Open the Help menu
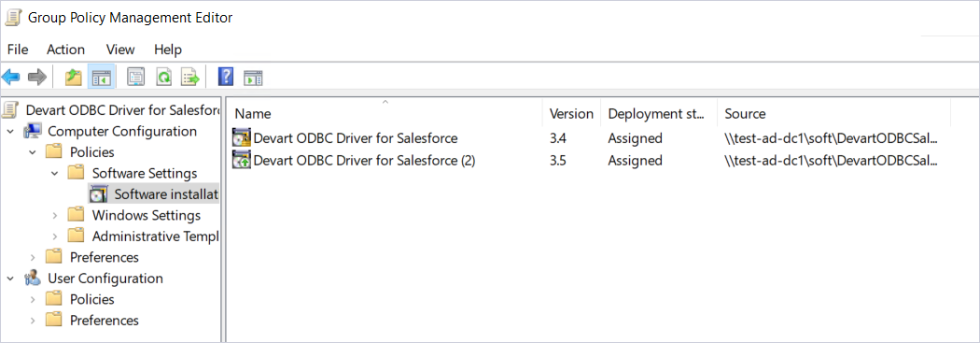Screen dimensions: 980x343 (167, 50)
